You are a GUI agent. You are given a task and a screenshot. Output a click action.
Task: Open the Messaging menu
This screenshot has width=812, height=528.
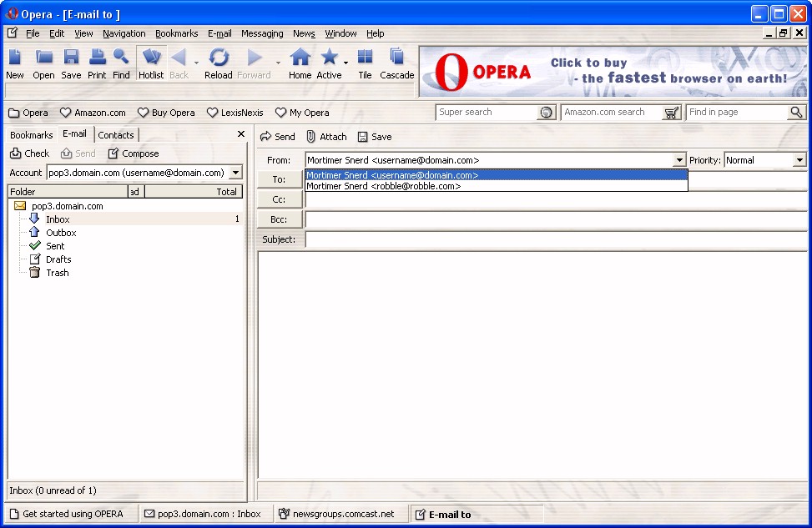coord(262,33)
